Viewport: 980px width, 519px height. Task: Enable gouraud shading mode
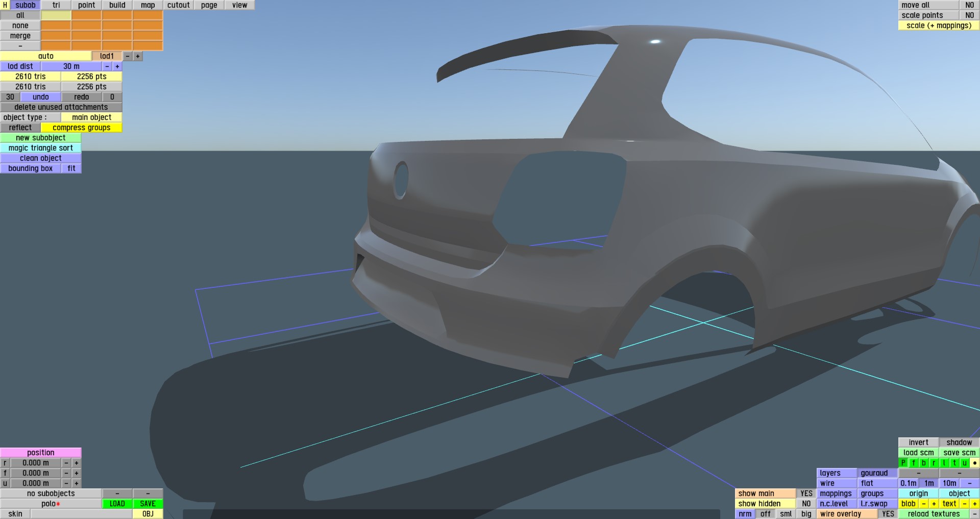878,473
